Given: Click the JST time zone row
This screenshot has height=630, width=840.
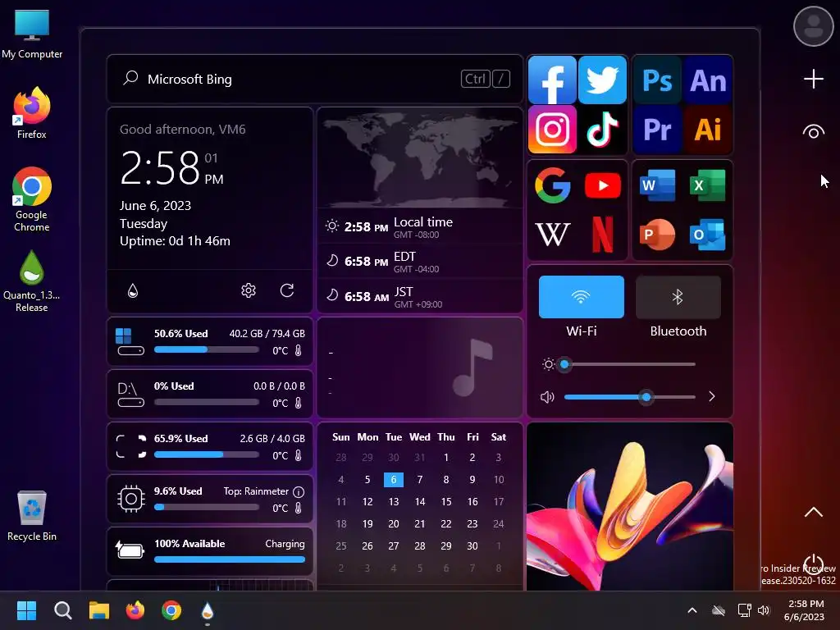Looking at the screenshot, I should click(419, 297).
